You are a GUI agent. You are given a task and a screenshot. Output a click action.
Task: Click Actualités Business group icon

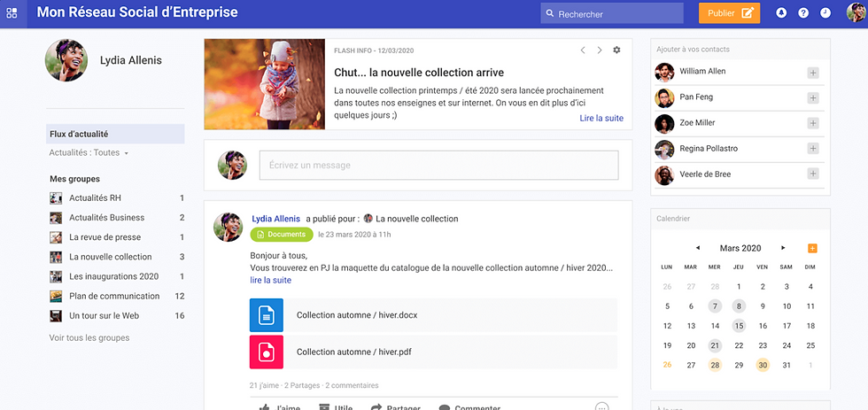tap(55, 218)
